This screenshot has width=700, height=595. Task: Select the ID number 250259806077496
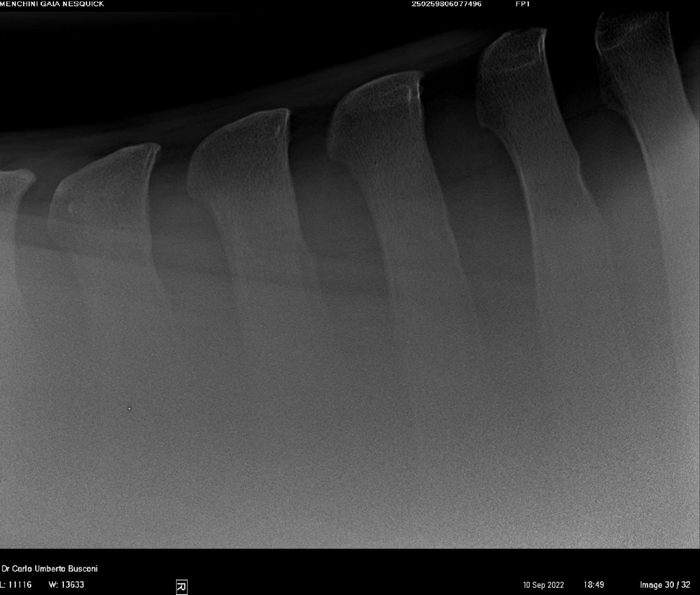(447, 4)
